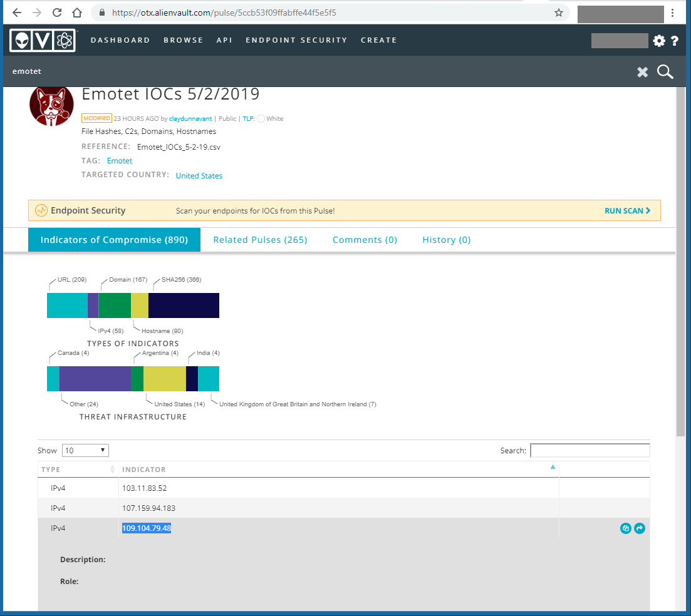This screenshot has height=616, width=691.
Task: Click the United States targeted country link
Action: [199, 176]
